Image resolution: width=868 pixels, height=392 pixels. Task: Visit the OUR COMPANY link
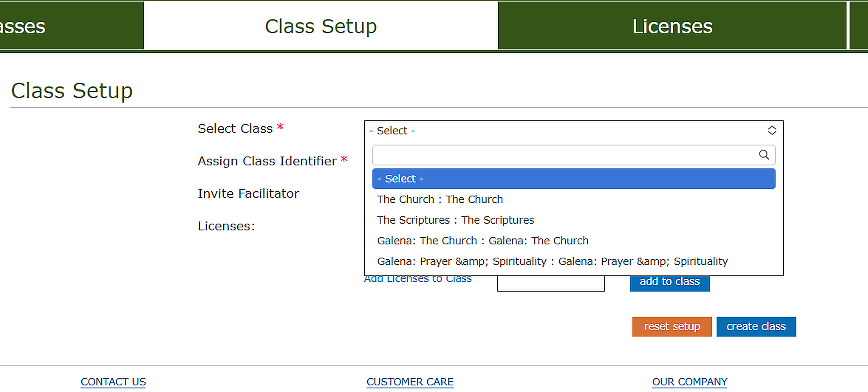point(689,382)
